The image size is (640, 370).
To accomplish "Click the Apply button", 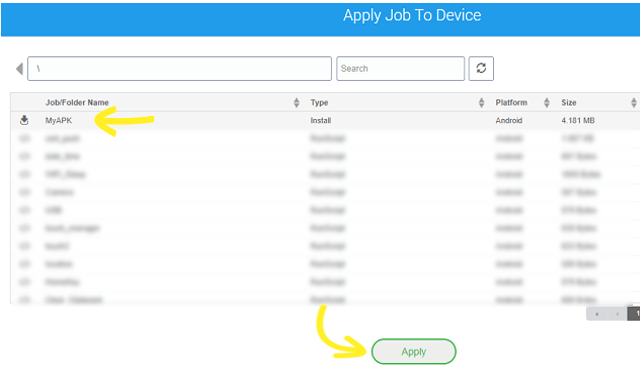I will (x=413, y=351).
